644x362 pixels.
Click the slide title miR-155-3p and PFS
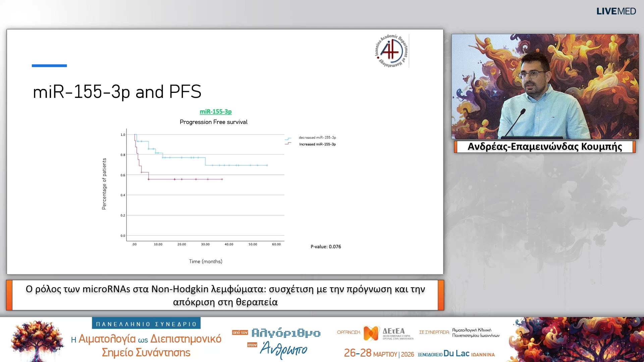pyautogui.click(x=117, y=92)
